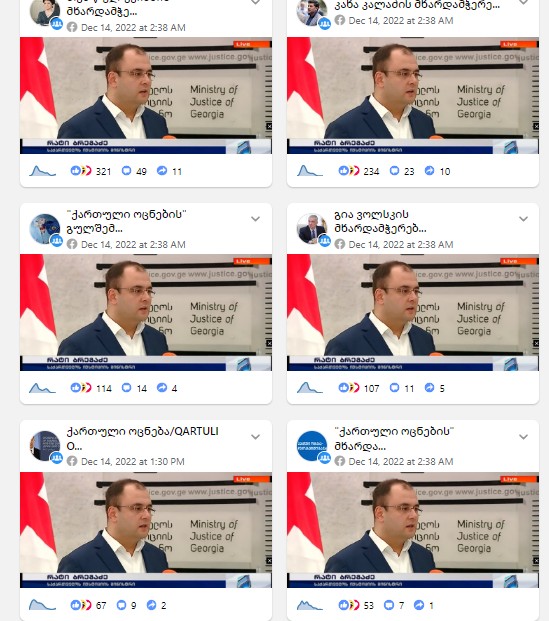Open engagement graph on post with 107 reactions
Viewport: 549px width, 621px height.
pos(310,388)
